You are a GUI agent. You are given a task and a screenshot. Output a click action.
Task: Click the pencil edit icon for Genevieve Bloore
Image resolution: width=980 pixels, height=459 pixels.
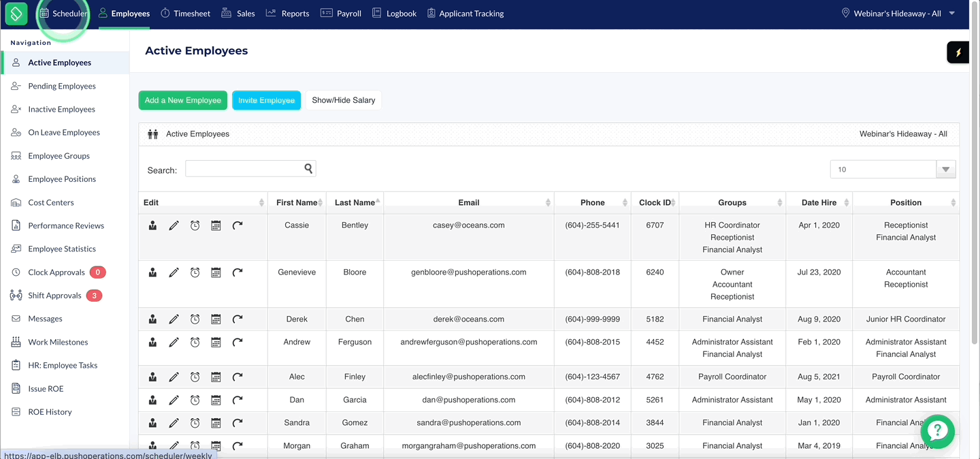point(174,272)
